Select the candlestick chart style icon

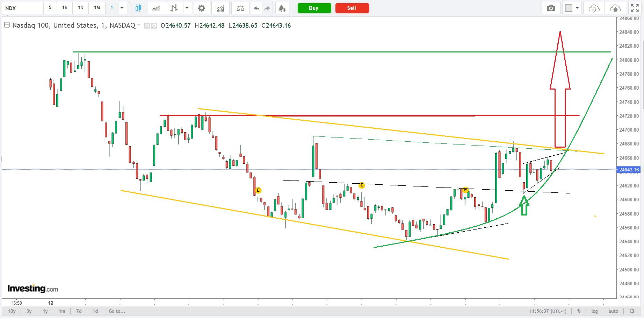coord(138,8)
